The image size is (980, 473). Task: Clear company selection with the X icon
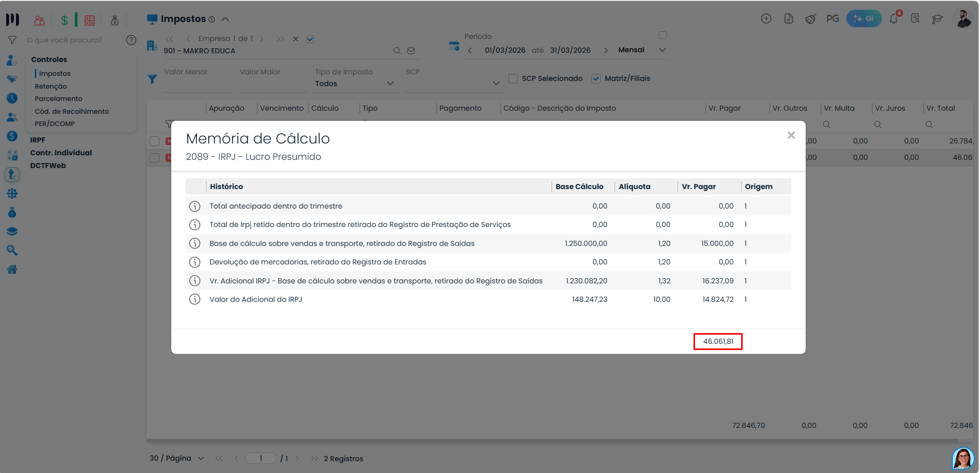point(296,39)
